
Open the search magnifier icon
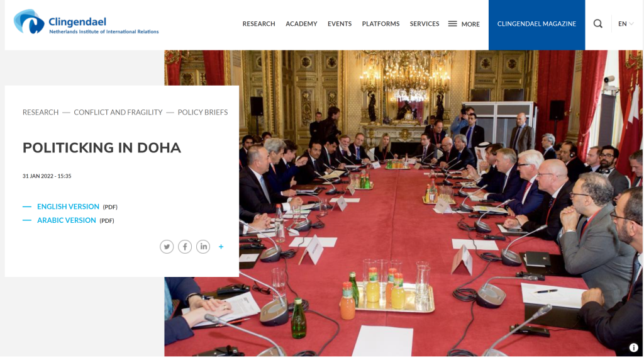coord(598,24)
